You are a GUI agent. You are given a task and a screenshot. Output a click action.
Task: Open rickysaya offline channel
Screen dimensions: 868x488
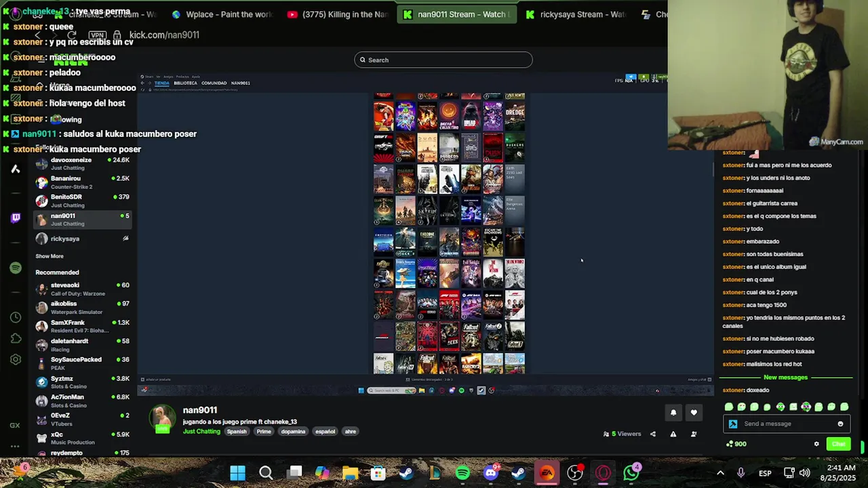click(81, 239)
